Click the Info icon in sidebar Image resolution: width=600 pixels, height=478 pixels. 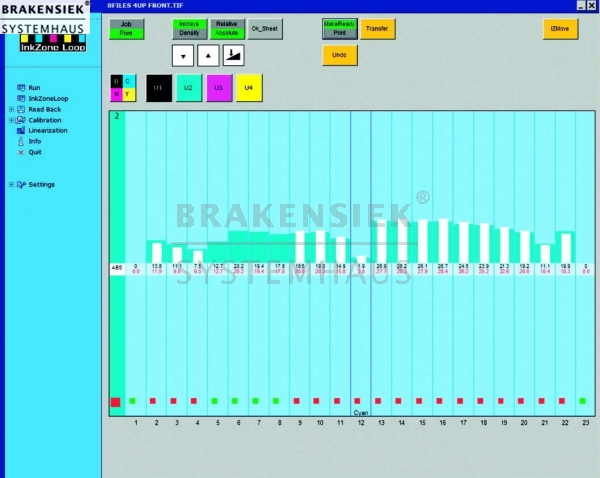click(x=21, y=141)
